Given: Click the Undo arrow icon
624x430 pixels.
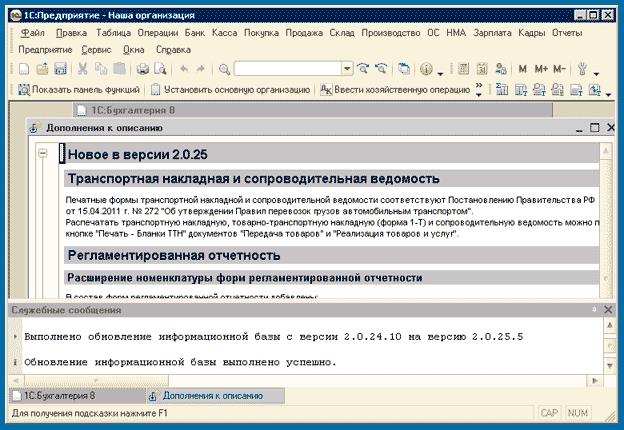Looking at the screenshot, I should pyautogui.click(x=184, y=69).
